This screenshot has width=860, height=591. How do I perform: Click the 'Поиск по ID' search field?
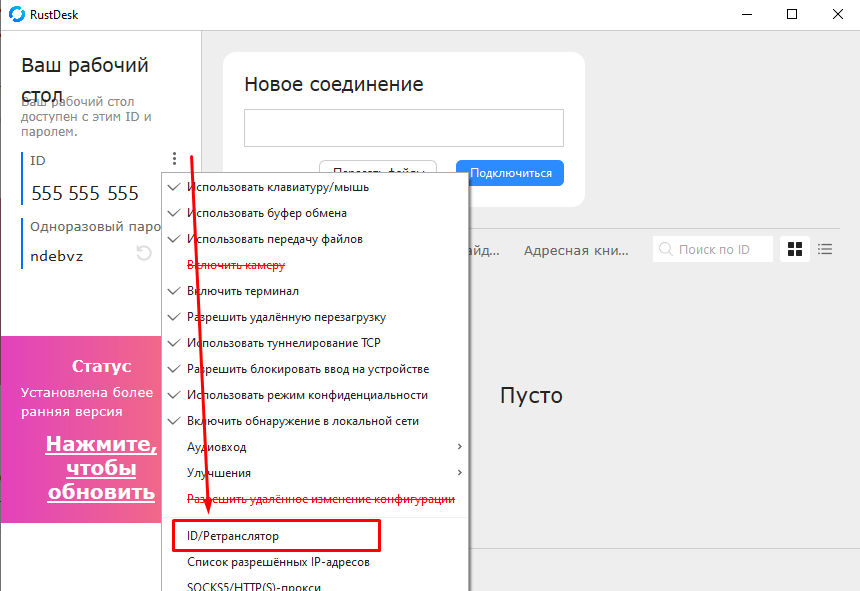pos(712,249)
